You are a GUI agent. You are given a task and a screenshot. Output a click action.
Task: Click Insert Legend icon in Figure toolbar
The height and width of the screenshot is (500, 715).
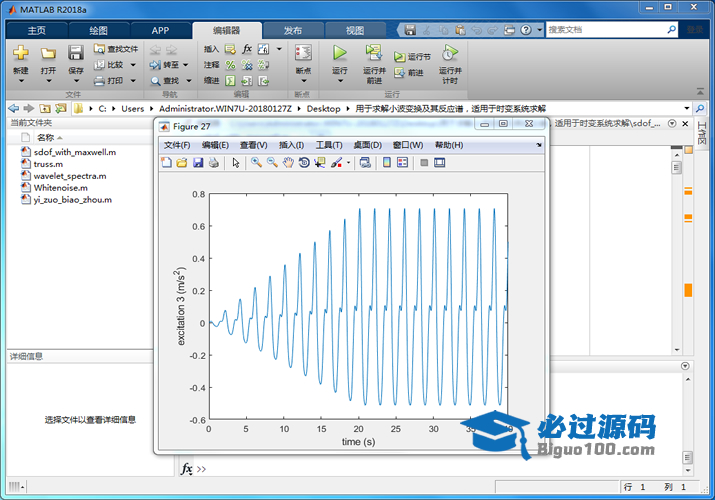coord(402,162)
